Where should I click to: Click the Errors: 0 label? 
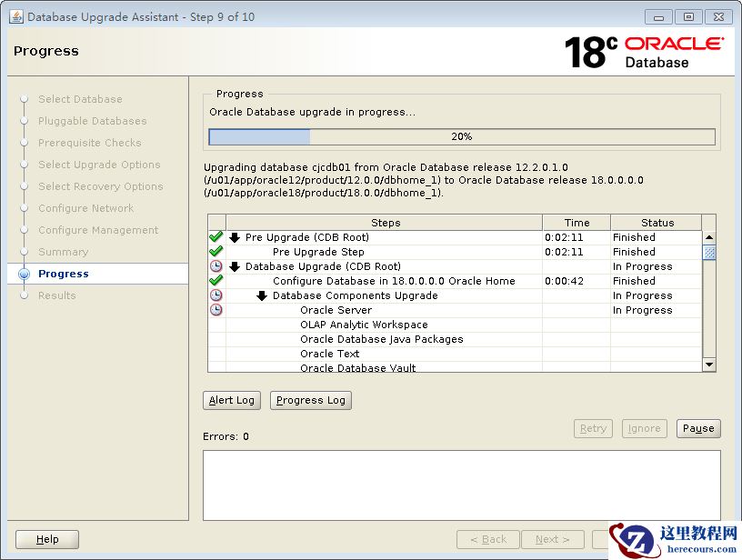[226, 436]
